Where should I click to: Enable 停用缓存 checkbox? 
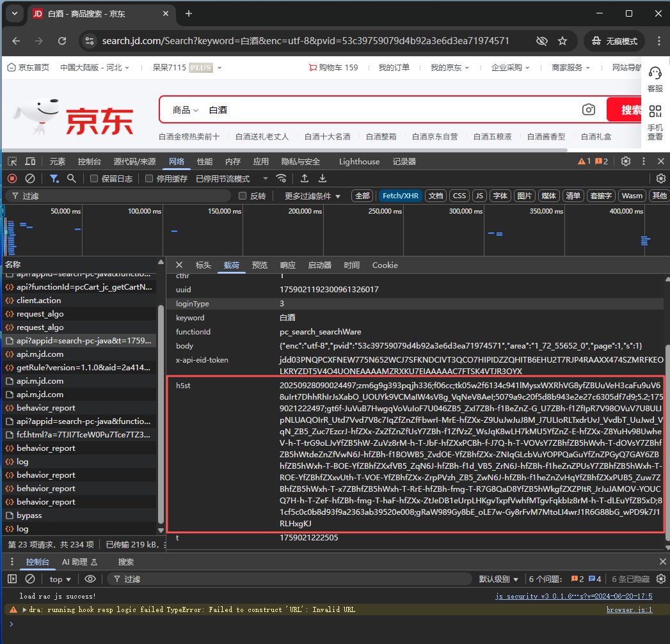pos(149,178)
